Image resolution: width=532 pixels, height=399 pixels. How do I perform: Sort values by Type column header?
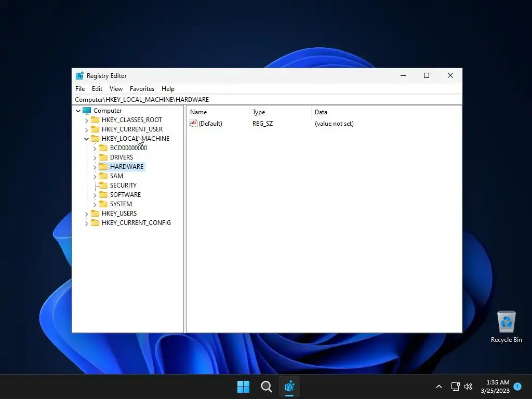[280, 112]
